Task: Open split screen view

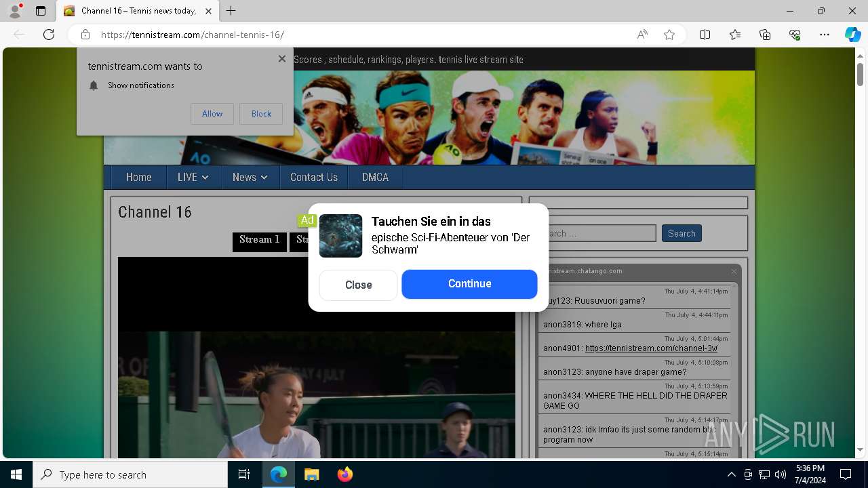Action: [x=705, y=35]
